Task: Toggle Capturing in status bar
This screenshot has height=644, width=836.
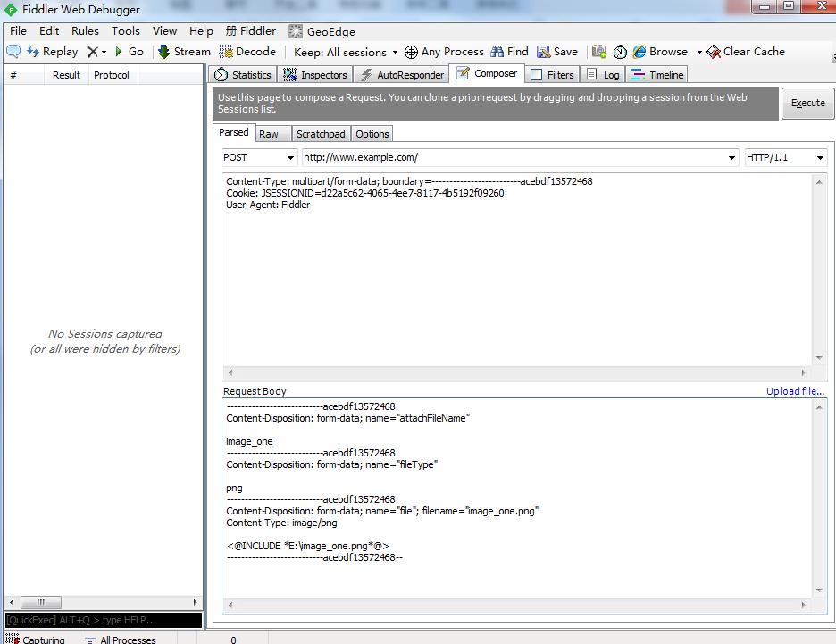Action: [x=35, y=639]
